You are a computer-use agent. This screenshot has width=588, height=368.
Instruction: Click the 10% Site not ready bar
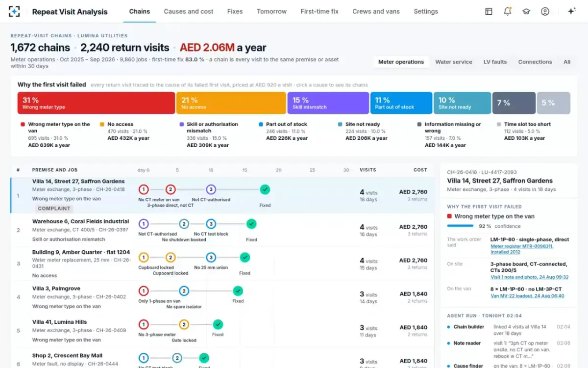click(x=462, y=103)
